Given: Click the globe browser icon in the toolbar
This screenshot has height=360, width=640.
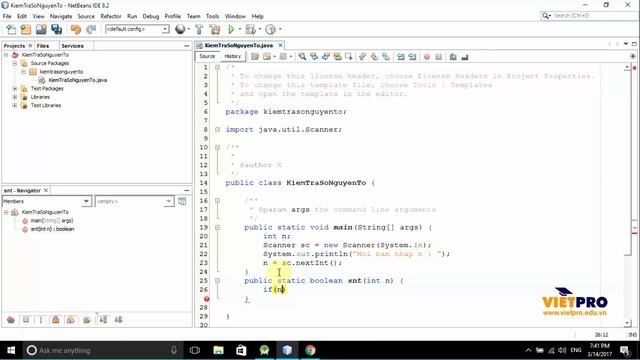Looking at the screenshot, I should [x=180, y=29].
